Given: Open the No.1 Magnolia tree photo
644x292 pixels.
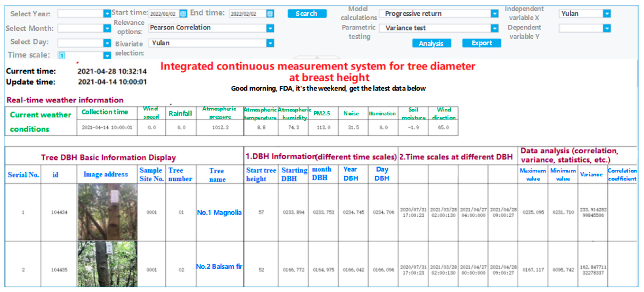Looking at the screenshot, I should (x=107, y=212).
